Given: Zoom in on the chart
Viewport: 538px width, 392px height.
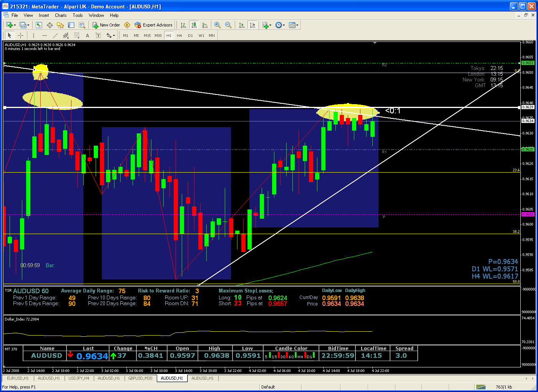Looking at the screenshot, I should tap(218, 25).
